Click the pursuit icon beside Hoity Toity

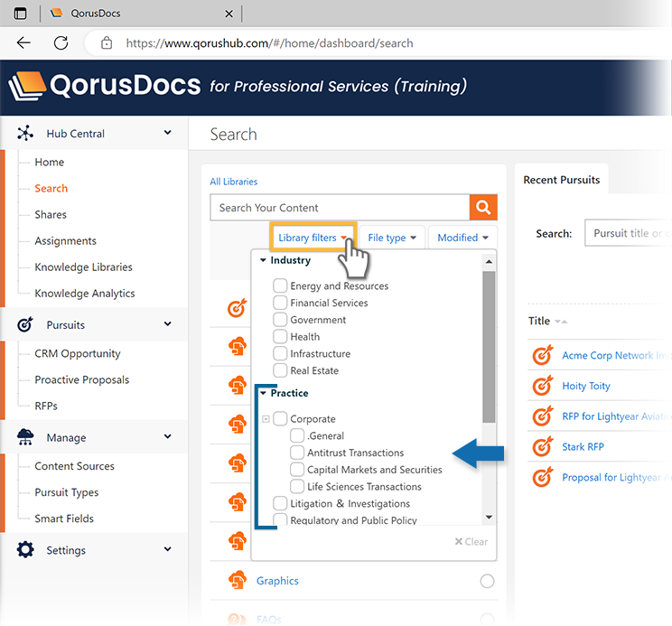(x=543, y=385)
